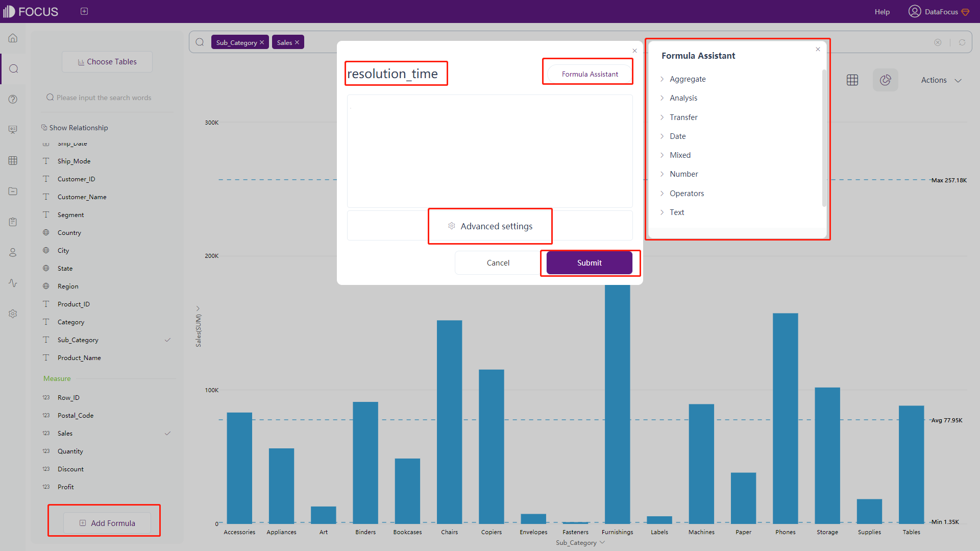Click the Cancel button
Viewport: 980px width, 551px height.
pos(498,263)
